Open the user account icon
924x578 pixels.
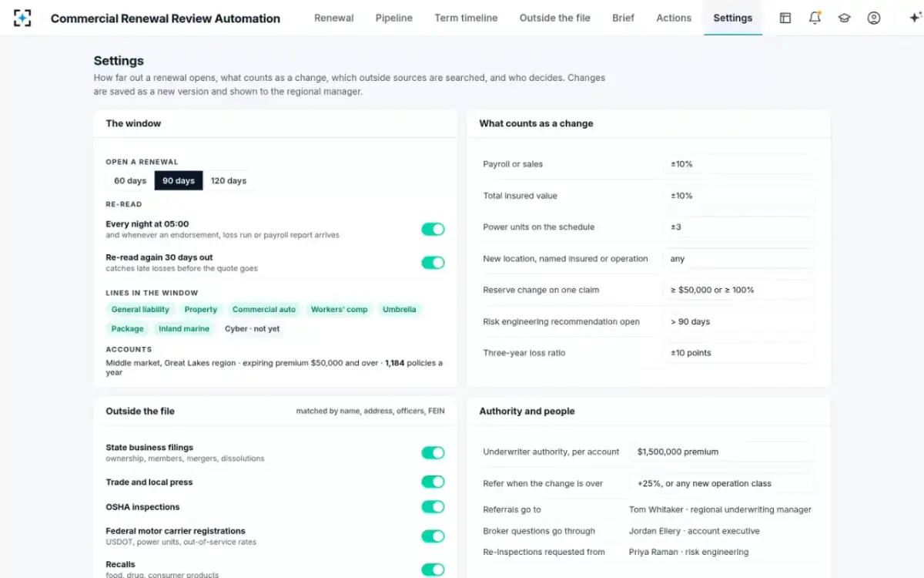click(x=874, y=18)
